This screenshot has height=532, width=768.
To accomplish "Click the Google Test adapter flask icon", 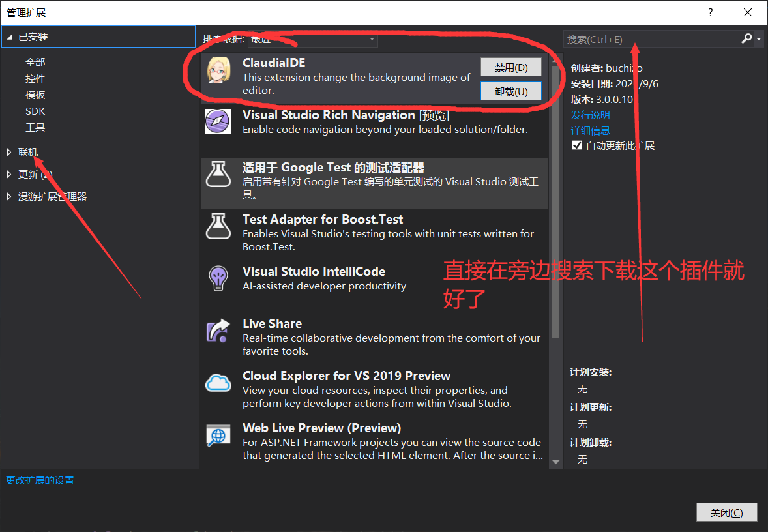I will pyautogui.click(x=218, y=174).
